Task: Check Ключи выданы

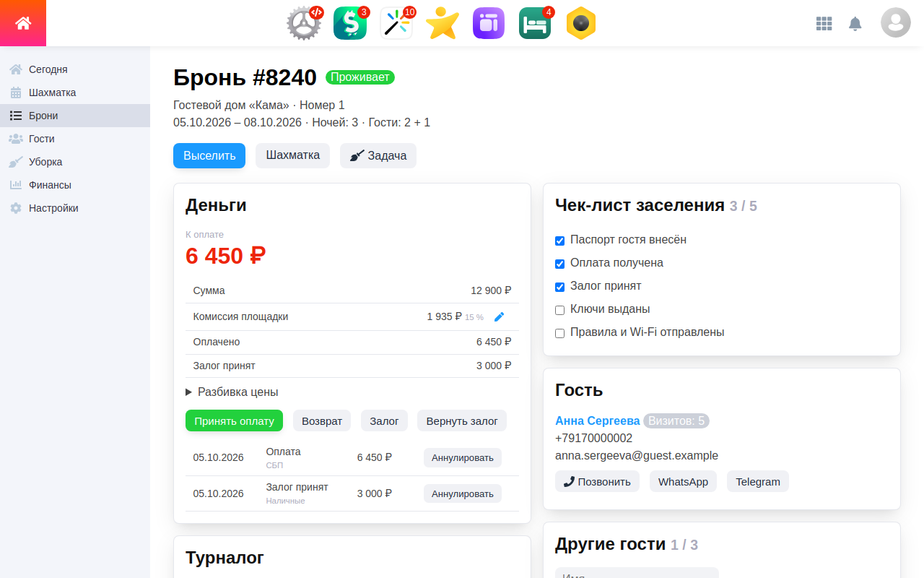Action: pyautogui.click(x=559, y=310)
